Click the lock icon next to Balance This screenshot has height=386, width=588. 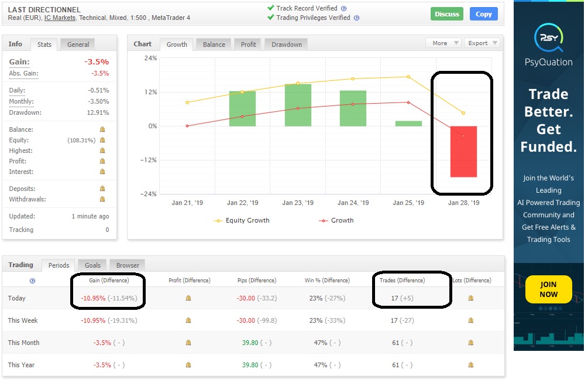coord(102,129)
